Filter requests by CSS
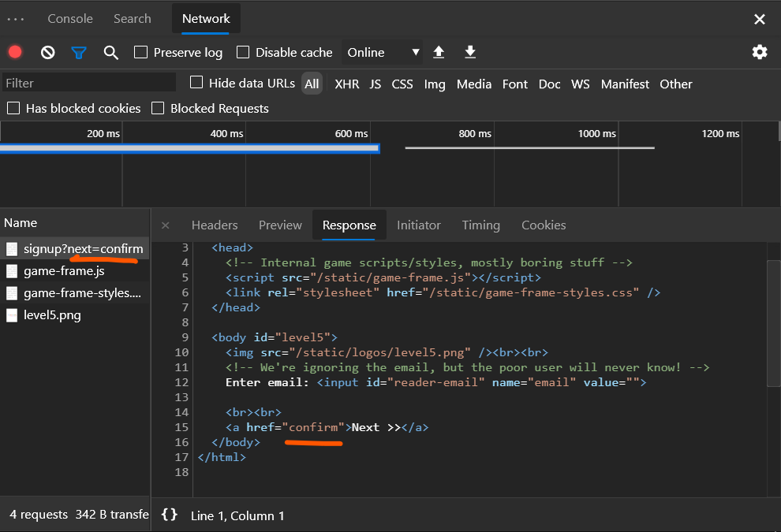This screenshot has height=532, width=781. pyautogui.click(x=402, y=84)
